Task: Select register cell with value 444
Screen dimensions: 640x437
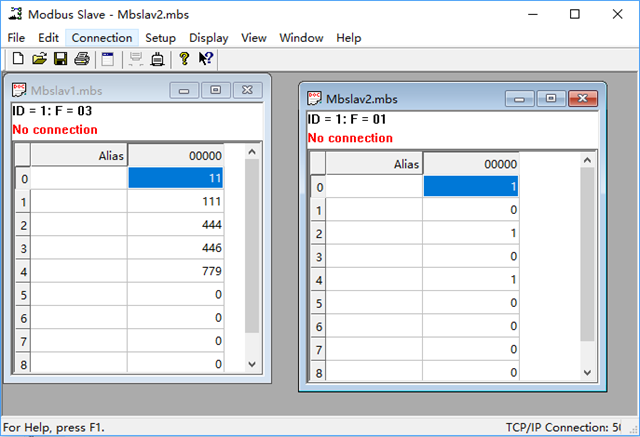Action: tap(177, 225)
